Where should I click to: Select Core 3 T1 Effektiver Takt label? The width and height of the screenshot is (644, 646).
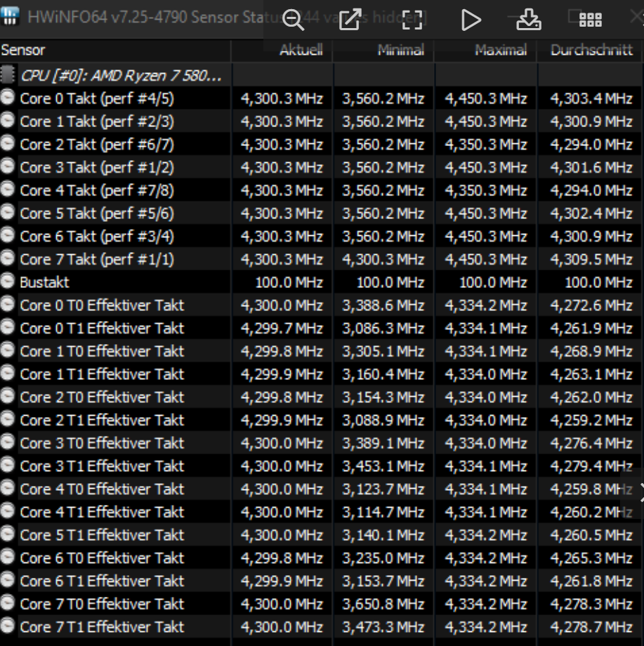pyautogui.click(x=102, y=466)
